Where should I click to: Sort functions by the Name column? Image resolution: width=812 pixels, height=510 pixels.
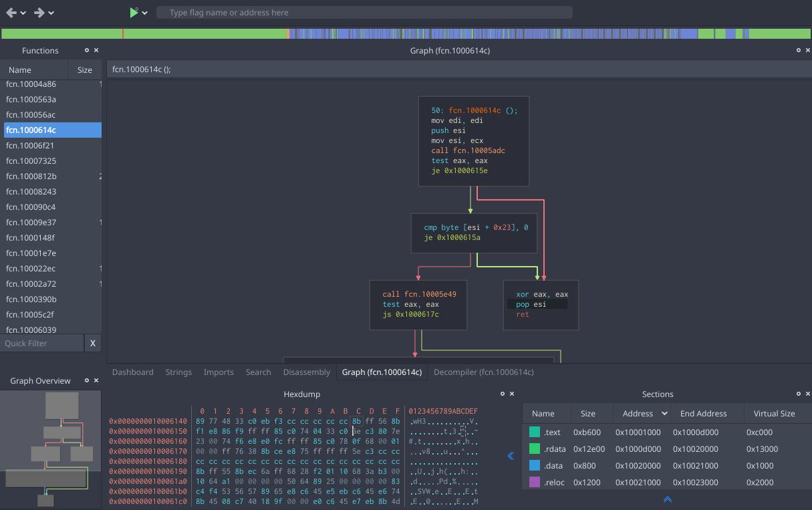pyautogui.click(x=34, y=70)
